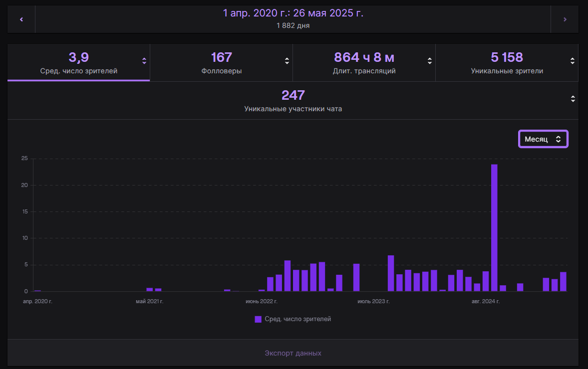This screenshot has width=588, height=369.
Task: Expand metric selector arrows beside 247
Action: [x=573, y=99]
